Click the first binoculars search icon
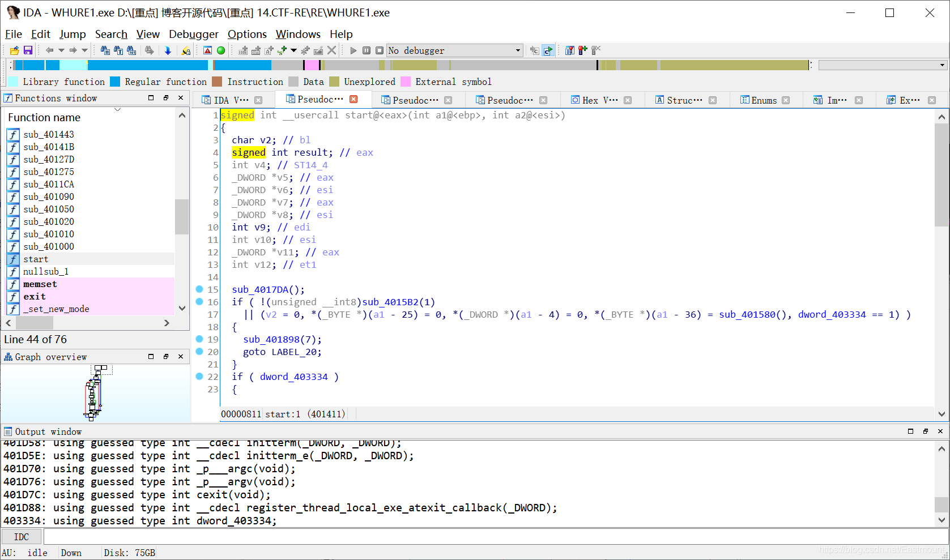Viewport: 950px width, 560px height. point(105,50)
